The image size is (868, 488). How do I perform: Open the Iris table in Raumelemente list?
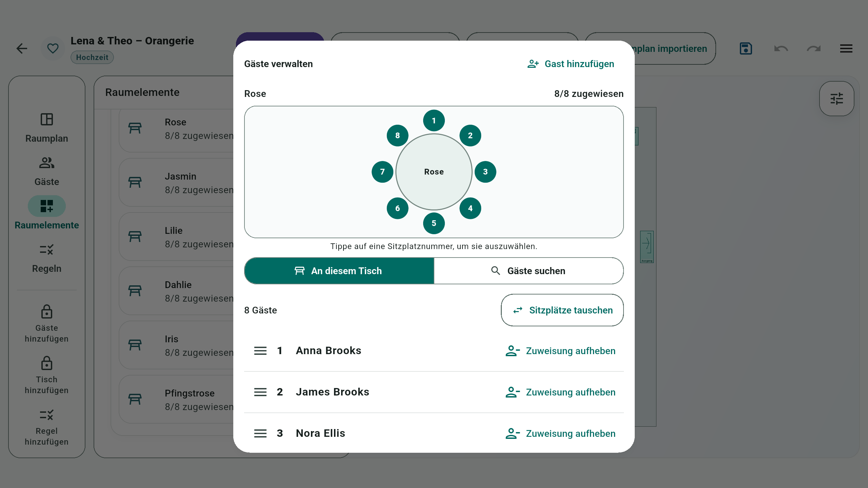tap(176, 345)
